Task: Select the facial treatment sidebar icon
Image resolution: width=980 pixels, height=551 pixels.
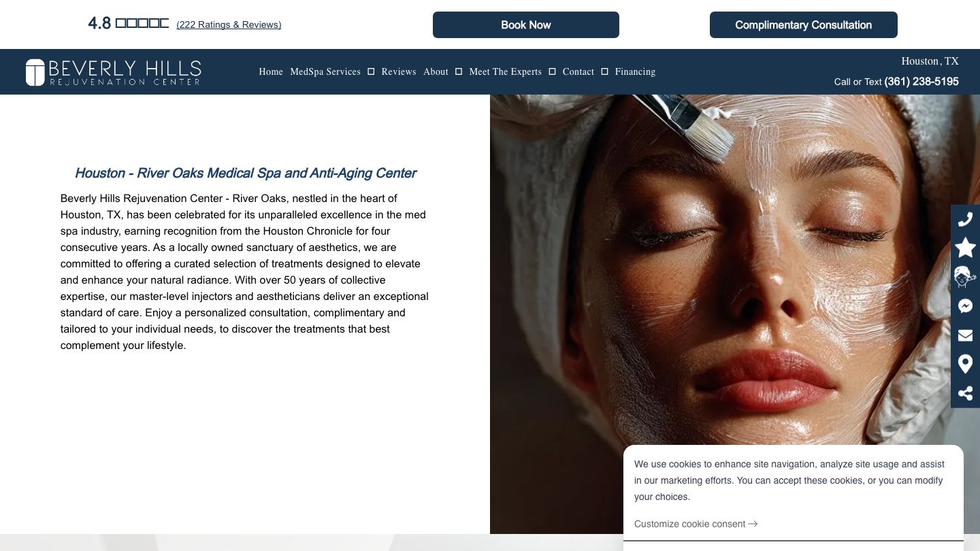Action: [965, 277]
